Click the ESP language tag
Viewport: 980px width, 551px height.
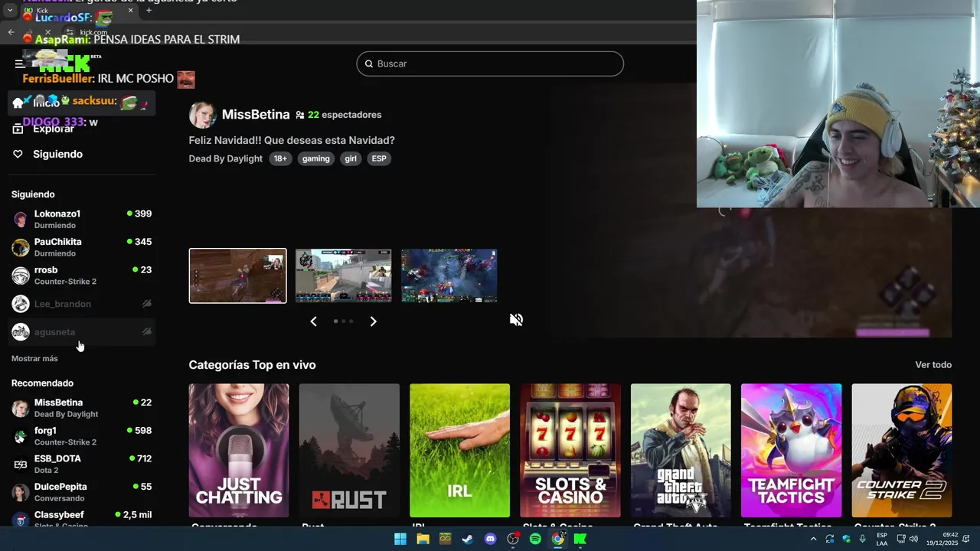379,158
